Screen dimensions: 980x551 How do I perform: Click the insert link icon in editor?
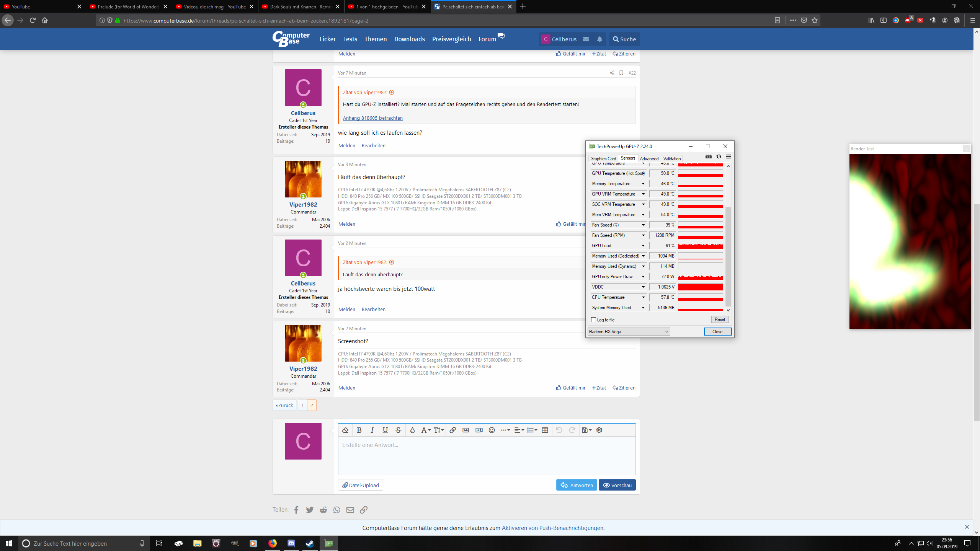tap(452, 430)
